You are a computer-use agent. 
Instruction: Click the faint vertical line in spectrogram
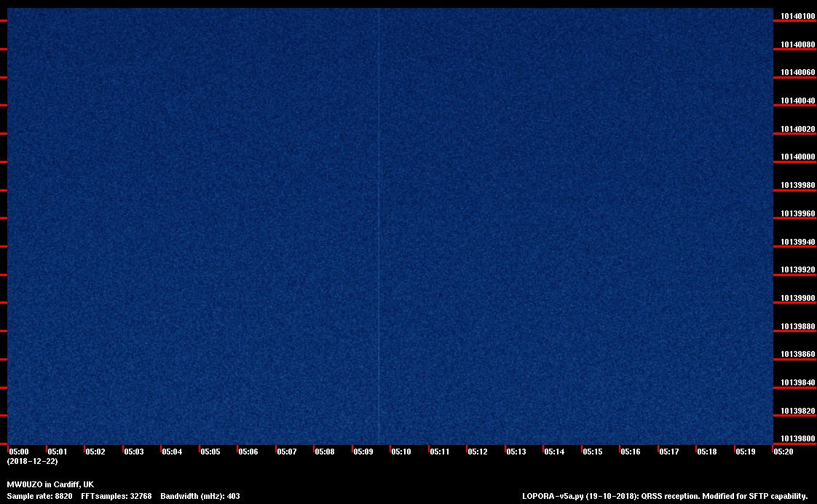coord(379,218)
